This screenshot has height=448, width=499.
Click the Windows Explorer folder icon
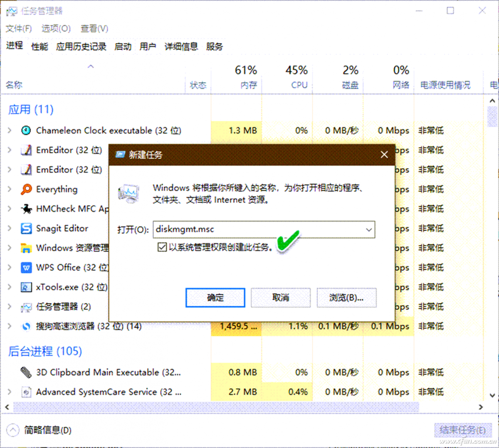pos(26,248)
